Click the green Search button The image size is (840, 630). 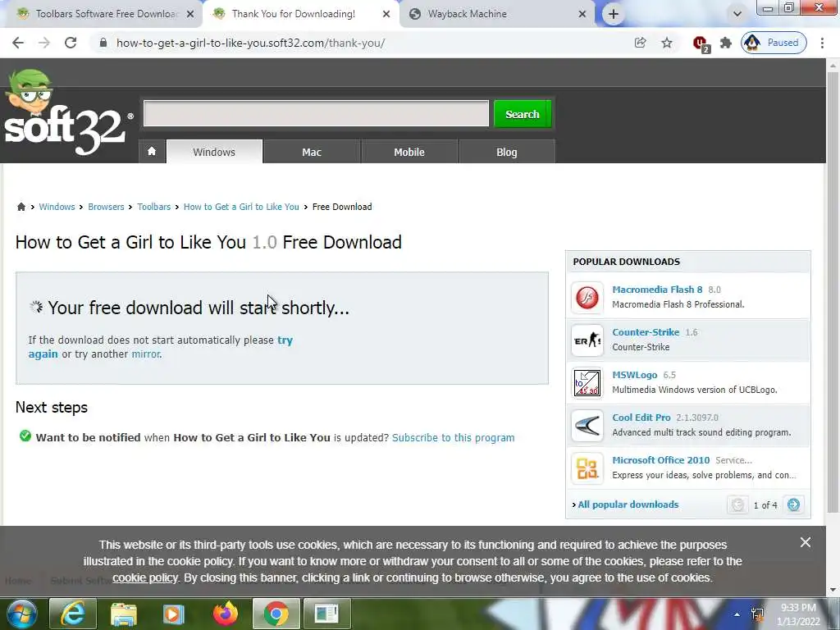coord(523,114)
